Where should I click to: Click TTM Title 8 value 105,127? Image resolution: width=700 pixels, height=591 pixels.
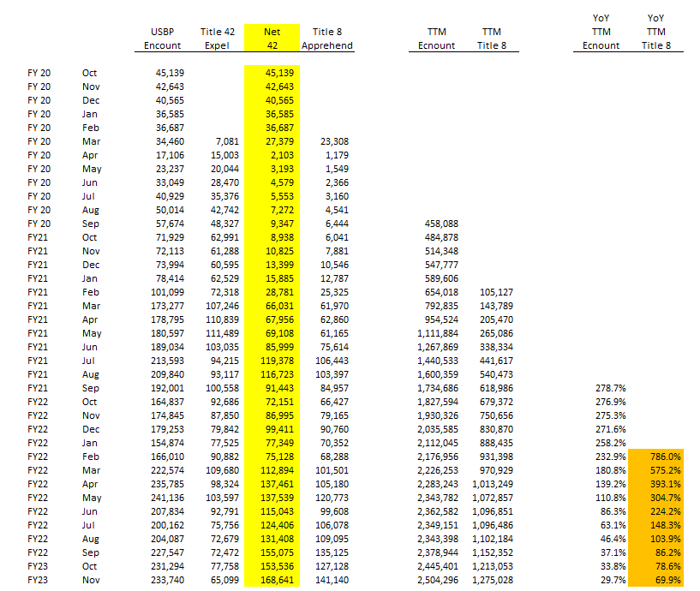pos(496,292)
